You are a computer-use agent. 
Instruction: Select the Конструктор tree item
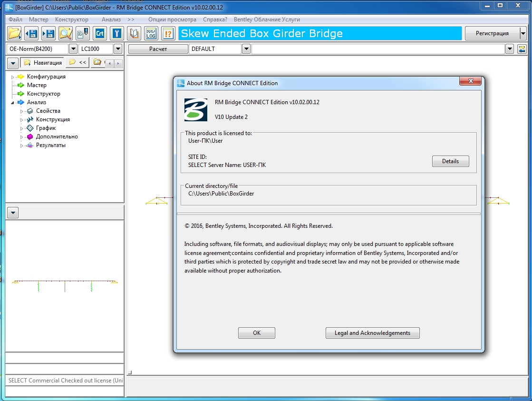click(44, 94)
